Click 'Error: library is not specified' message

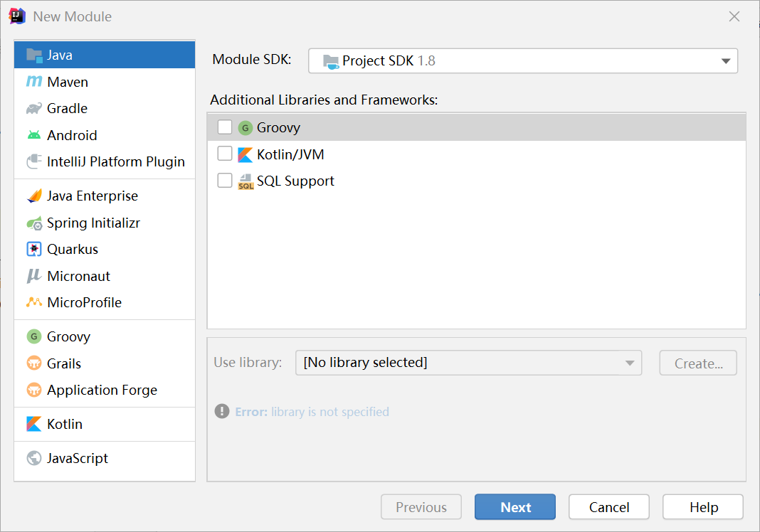(312, 412)
